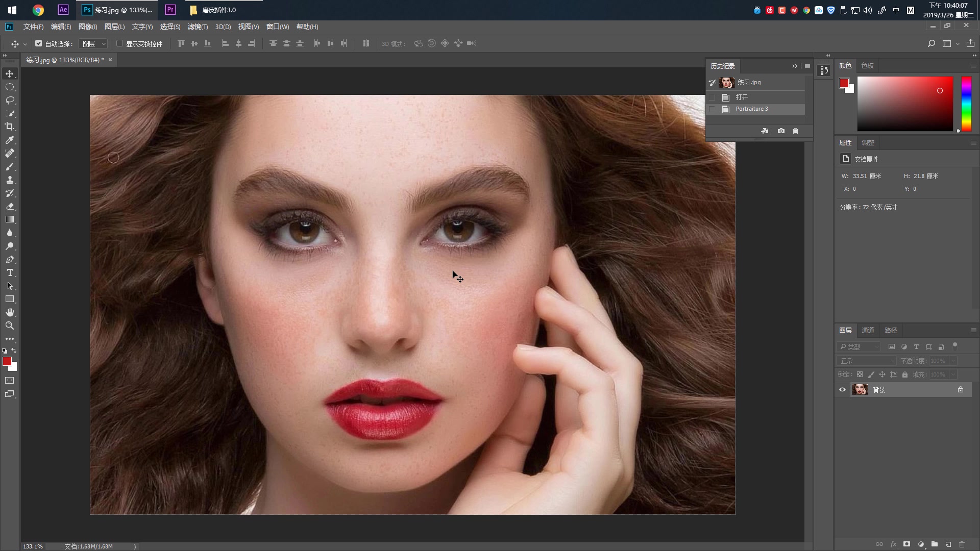Select the Crop tool
Viewport: 980px width, 551px height.
[10, 127]
